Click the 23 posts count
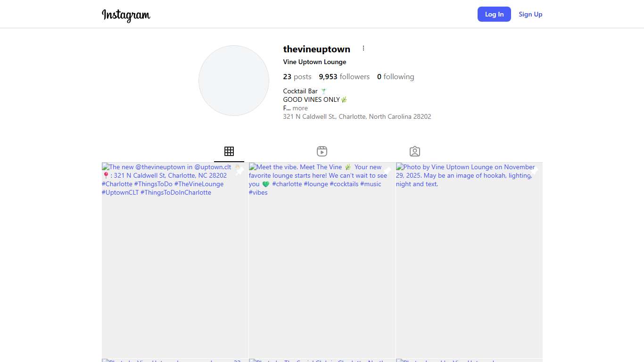Image resolution: width=644 pixels, height=362 pixels. (297, 77)
